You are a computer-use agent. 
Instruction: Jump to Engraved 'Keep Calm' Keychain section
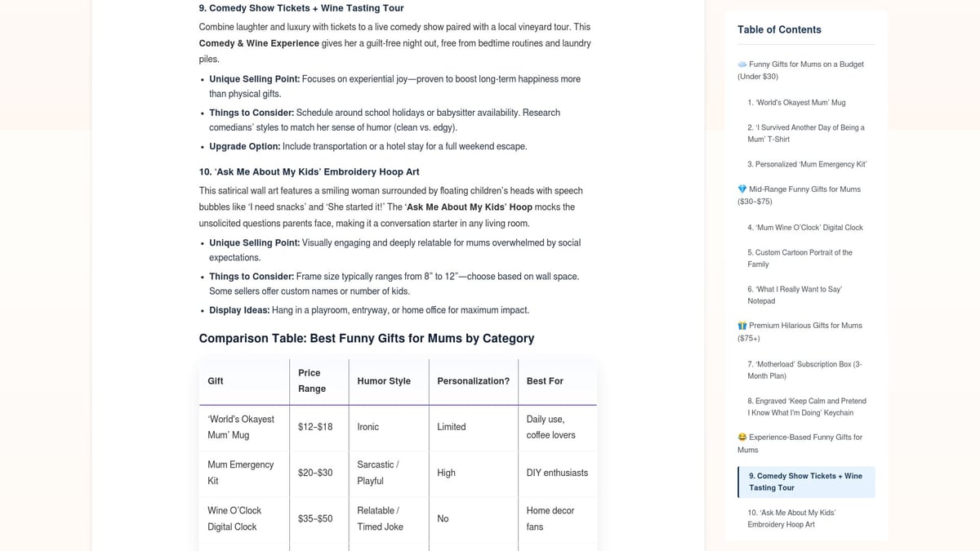[807, 407]
